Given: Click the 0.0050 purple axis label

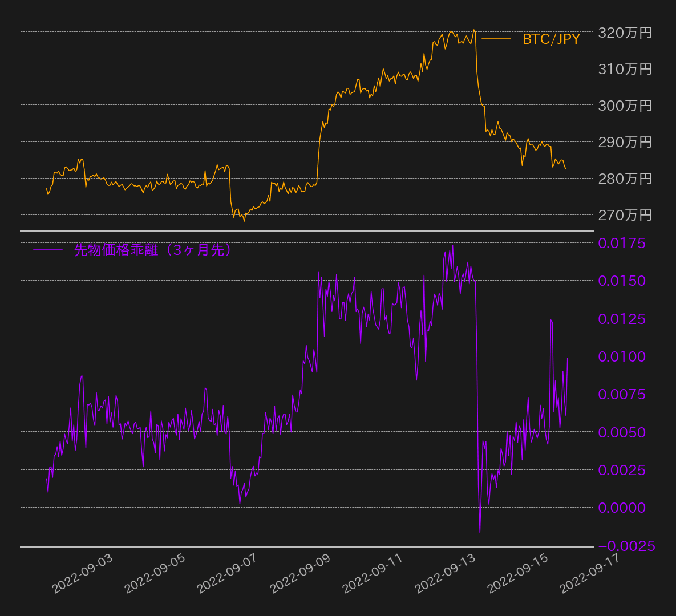Looking at the screenshot, I should (x=621, y=432).
